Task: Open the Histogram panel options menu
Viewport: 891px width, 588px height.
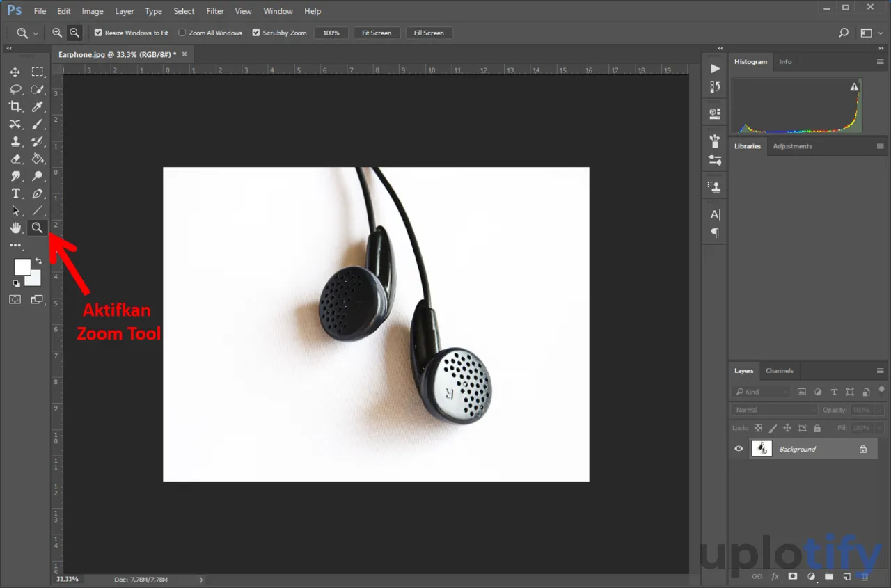Action: (x=880, y=62)
